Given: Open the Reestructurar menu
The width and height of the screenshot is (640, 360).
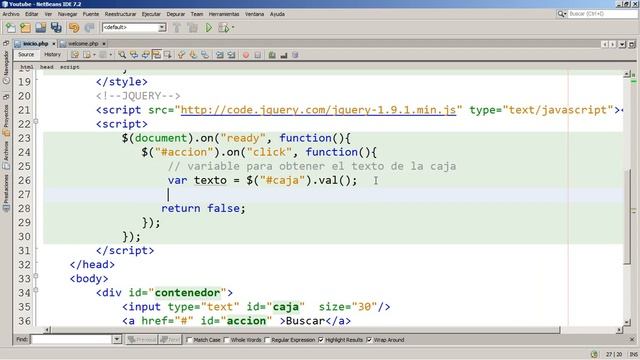Looking at the screenshot, I should click(x=120, y=14).
